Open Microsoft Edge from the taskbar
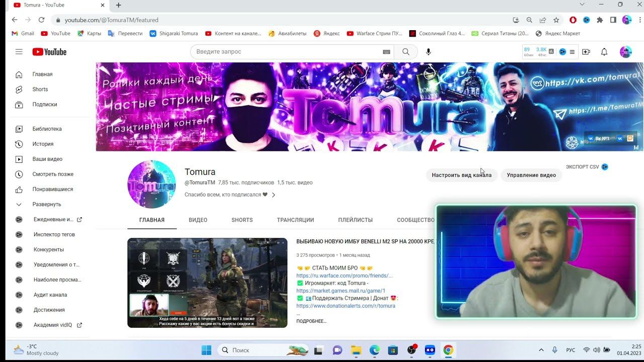This screenshot has width=644, height=362. click(x=374, y=350)
